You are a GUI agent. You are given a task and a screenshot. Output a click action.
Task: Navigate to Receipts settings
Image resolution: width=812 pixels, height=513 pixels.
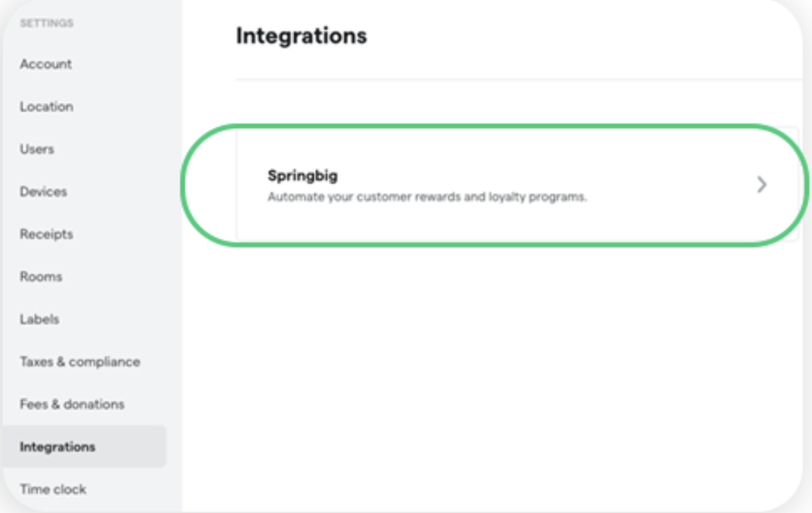tap(46, 234)
